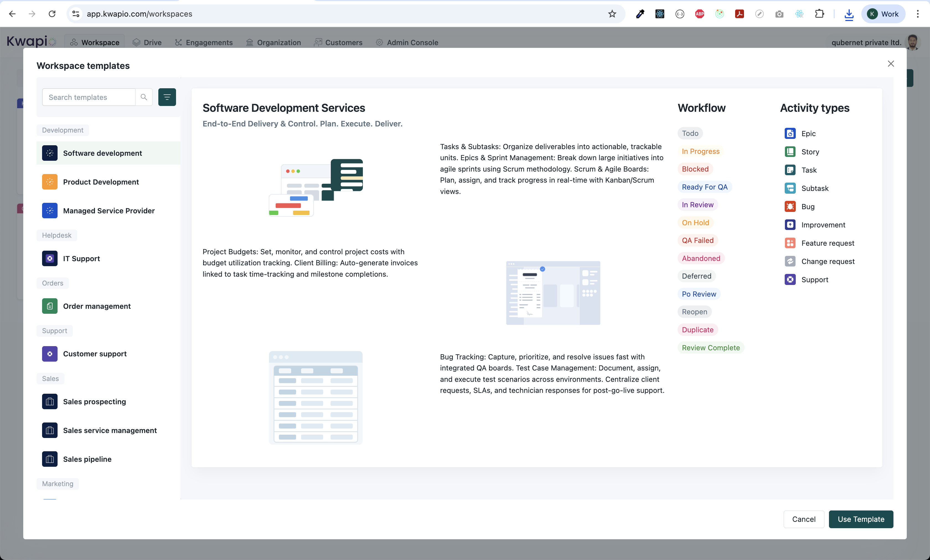Select the Sales pipeline template
Viewport: 930px width, 560px height.
click(87, 459)
